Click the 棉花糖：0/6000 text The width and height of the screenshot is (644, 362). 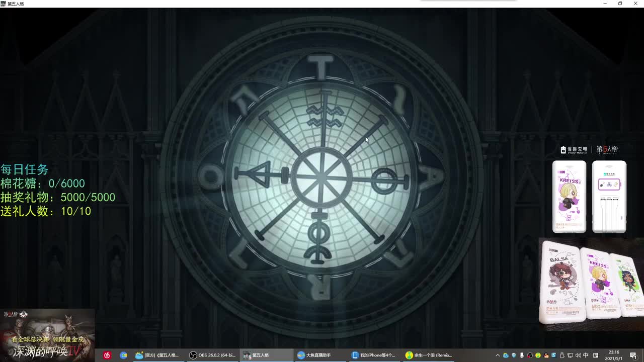42,184
